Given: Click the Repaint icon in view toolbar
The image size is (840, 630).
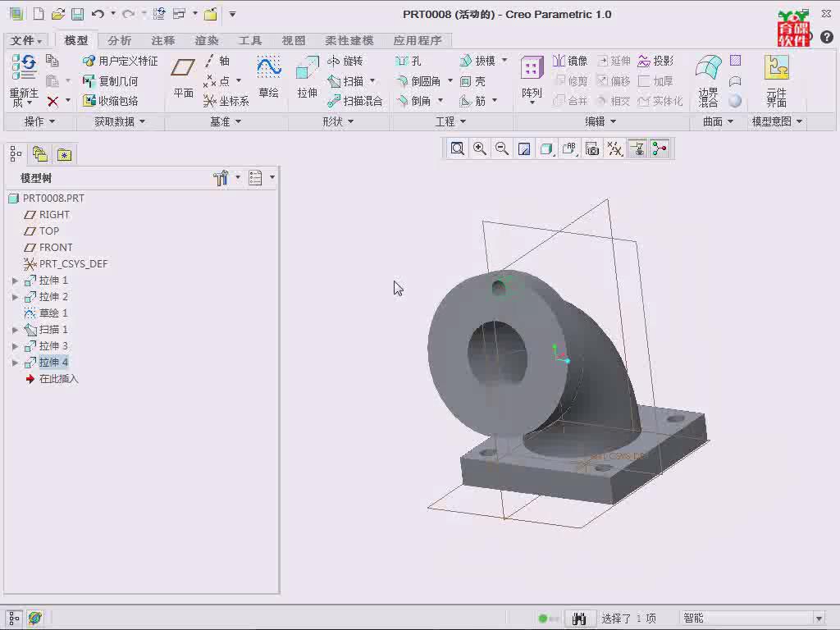Looking at the screenshot, I should (x=524, y=148).
